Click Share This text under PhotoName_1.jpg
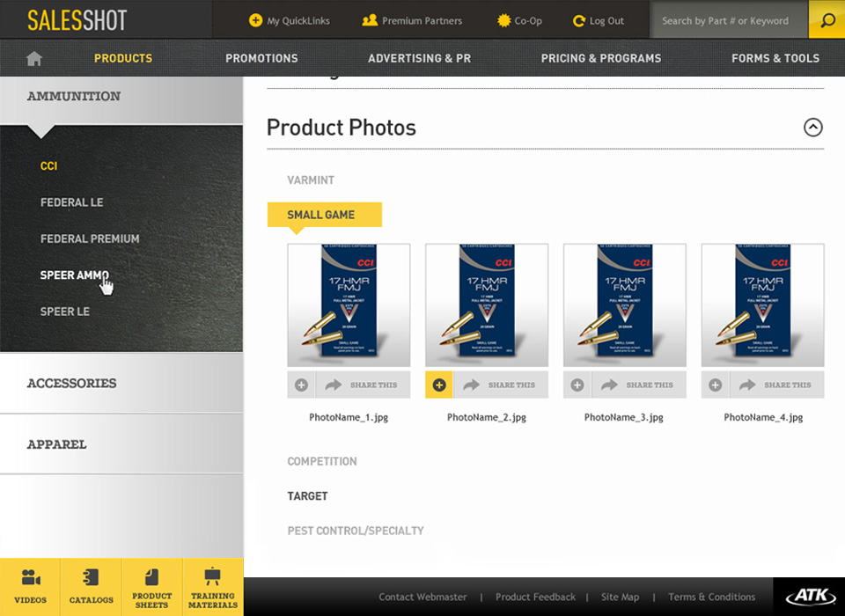This screenshot has width=845, height=616. pos(373,385)
